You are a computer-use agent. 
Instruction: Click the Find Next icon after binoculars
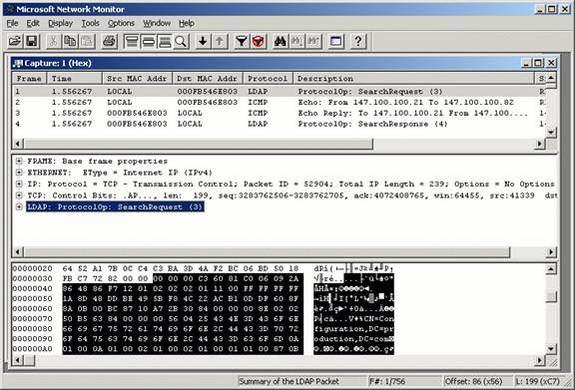(x=297, y=41)
